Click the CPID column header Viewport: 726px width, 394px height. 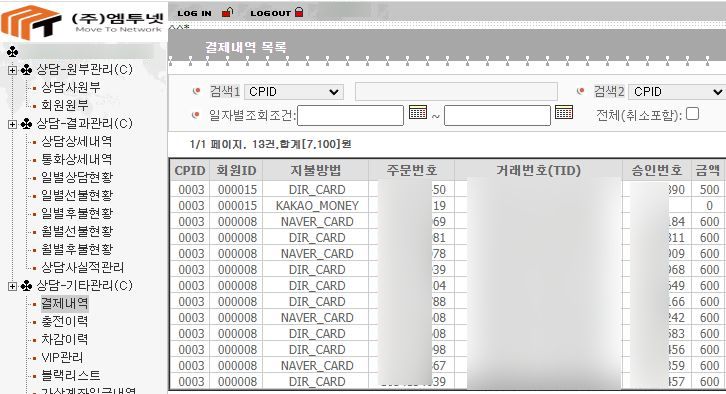coord(190,170)
